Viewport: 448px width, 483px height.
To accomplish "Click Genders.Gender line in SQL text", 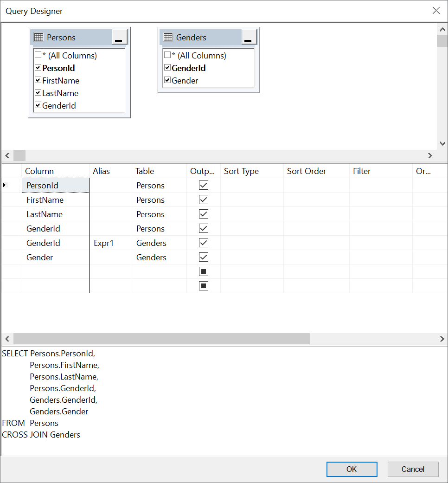I will pos(59,411).
